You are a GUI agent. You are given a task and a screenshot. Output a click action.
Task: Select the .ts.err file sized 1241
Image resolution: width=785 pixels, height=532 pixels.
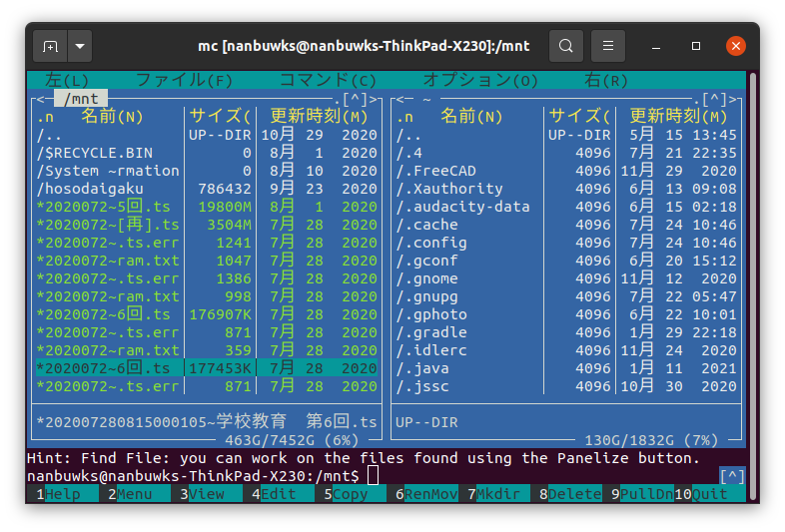(x=207, y=243)
